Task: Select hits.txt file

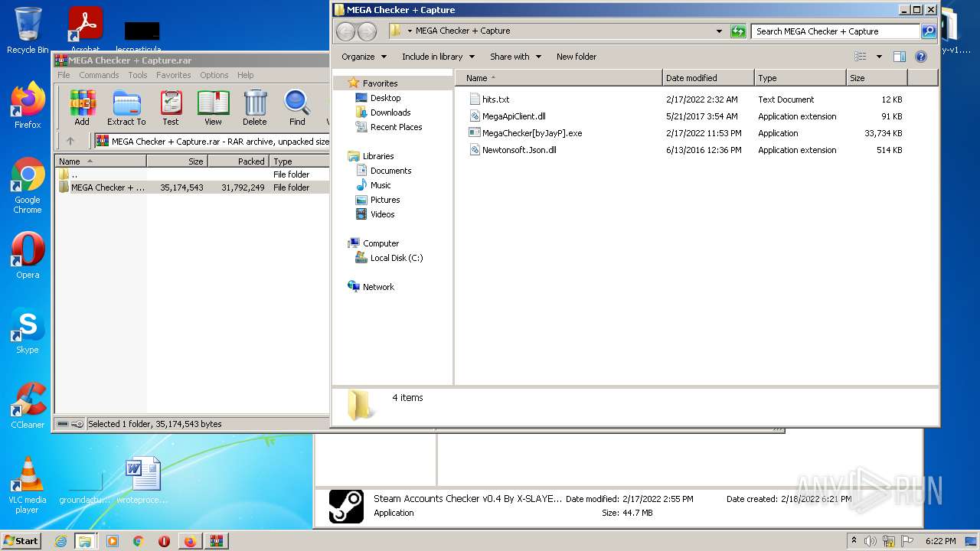Action: tap(495, 99)
